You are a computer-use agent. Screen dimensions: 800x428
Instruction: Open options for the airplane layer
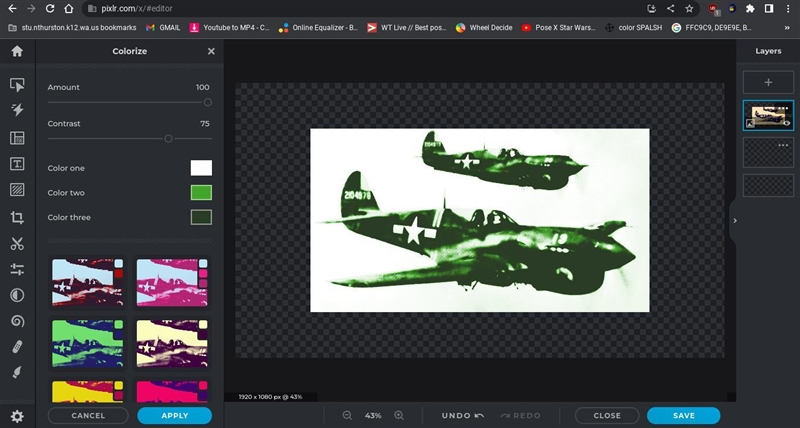[x=784, y=108]
